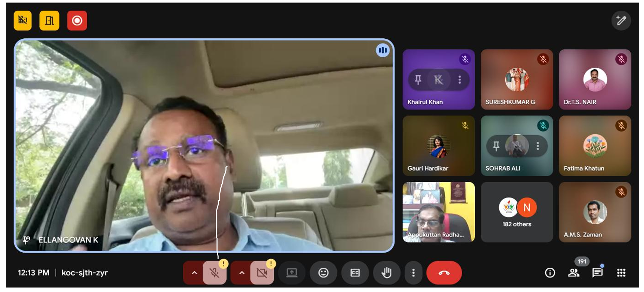Expand audio settings chevron beside microphone
This screenshot has height=292, width=644.
(194, 273)
